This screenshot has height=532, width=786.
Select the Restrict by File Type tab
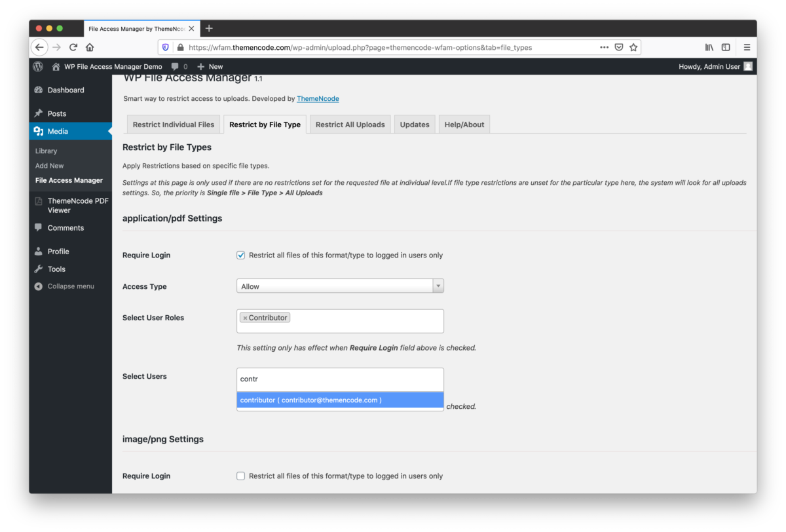tap(265, 124)
